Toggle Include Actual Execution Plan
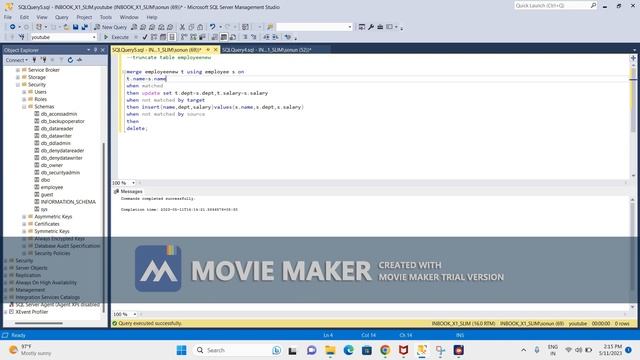This screenshot has height=360, width=640. [184, 37]
